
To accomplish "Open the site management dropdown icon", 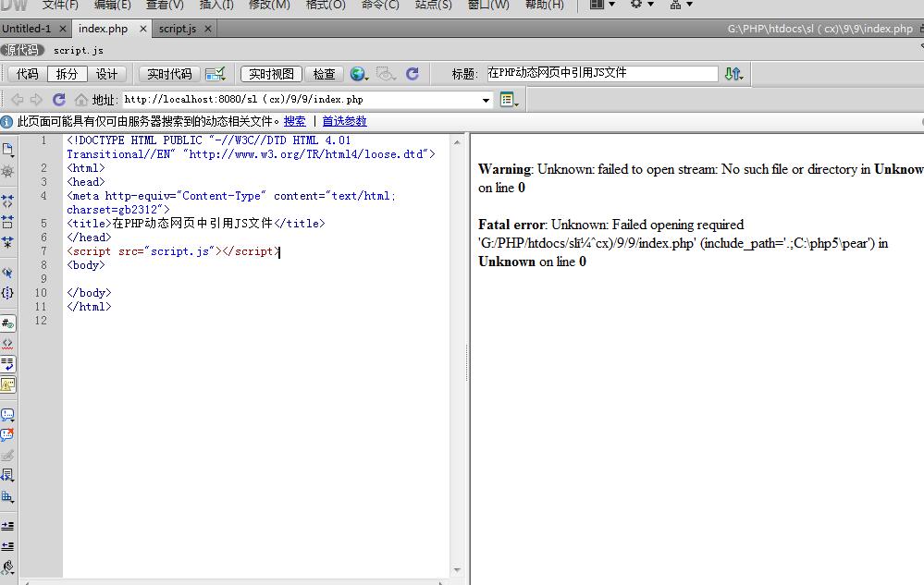I will coord(682,5).
